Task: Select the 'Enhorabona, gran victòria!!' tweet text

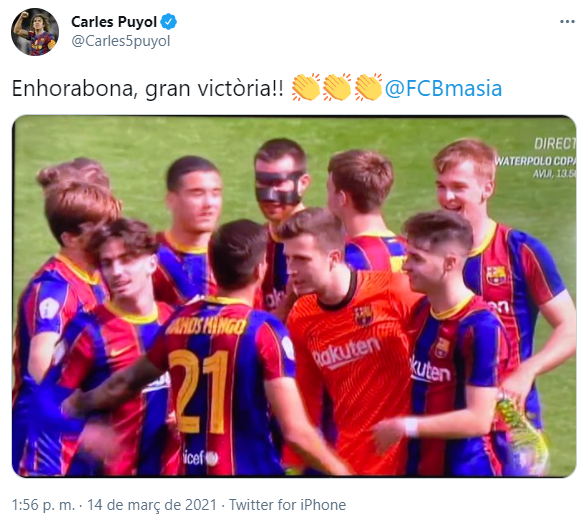Action: click(148, 89)
